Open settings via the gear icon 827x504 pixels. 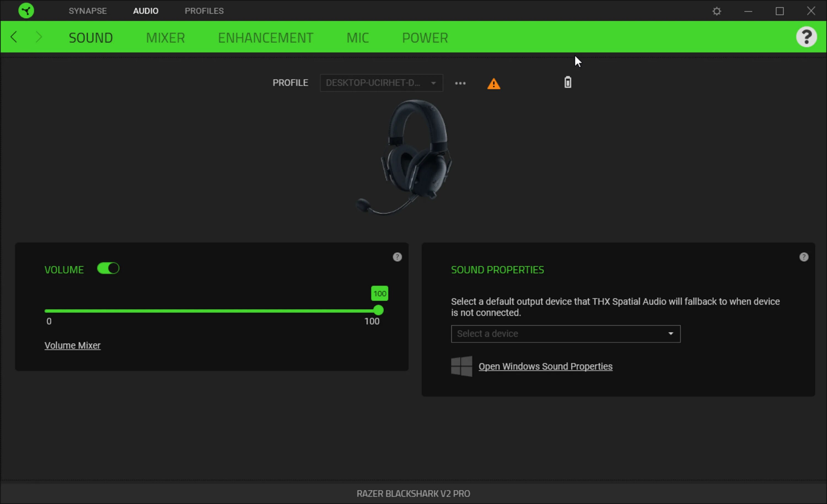[716, 11]
